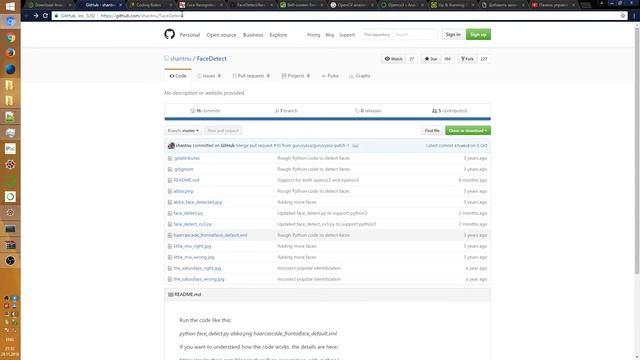Click shantnu's avatar in the commit bar
640x360 pixels.
171,146
